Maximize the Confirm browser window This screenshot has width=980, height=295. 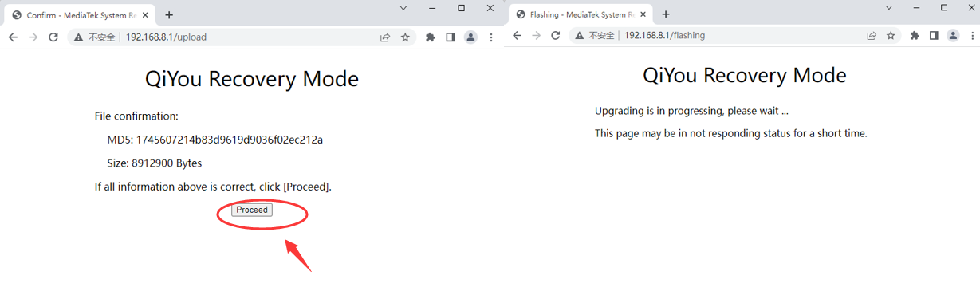(x=462, y=7)
